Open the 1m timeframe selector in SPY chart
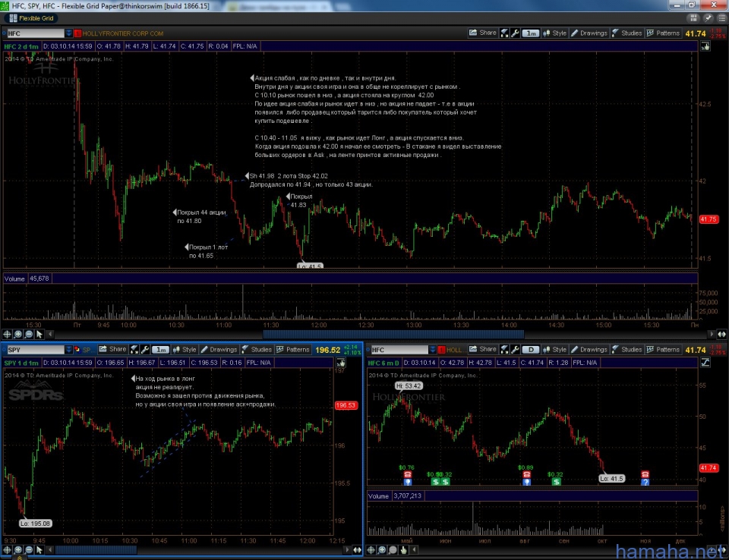This screenshot has width=729, height=560. [160, 350]
